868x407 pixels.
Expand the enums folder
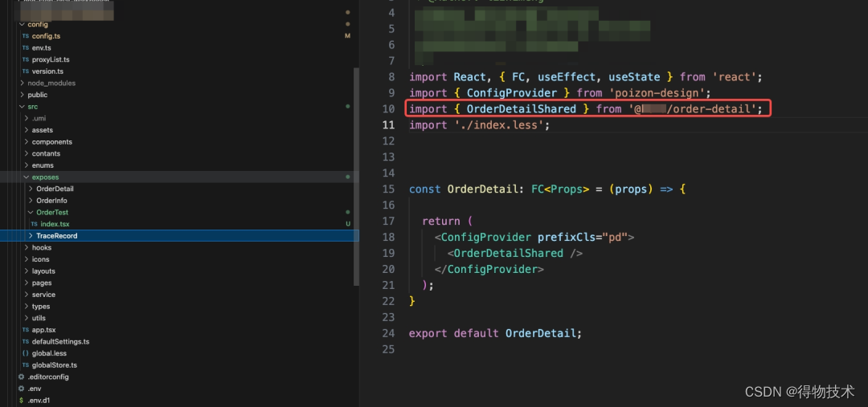click(27, 165)
